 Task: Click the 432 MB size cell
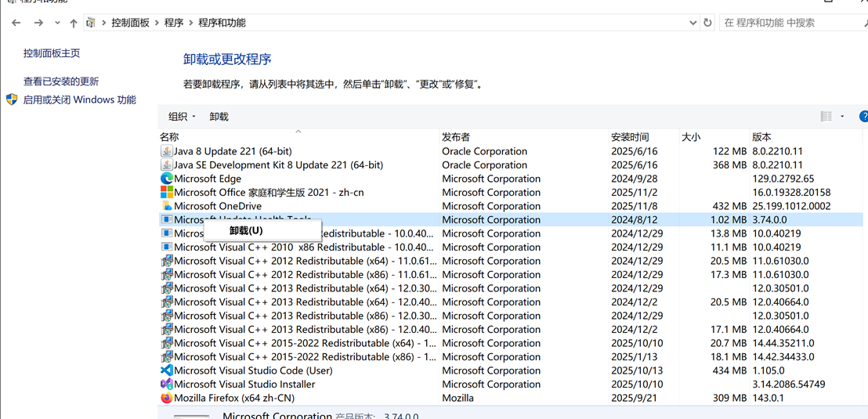tap(729, 206)
